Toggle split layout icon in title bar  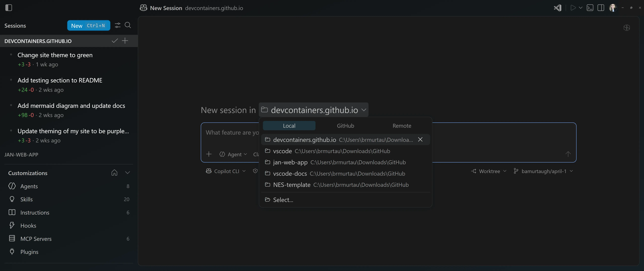click(x=601, y=8)
